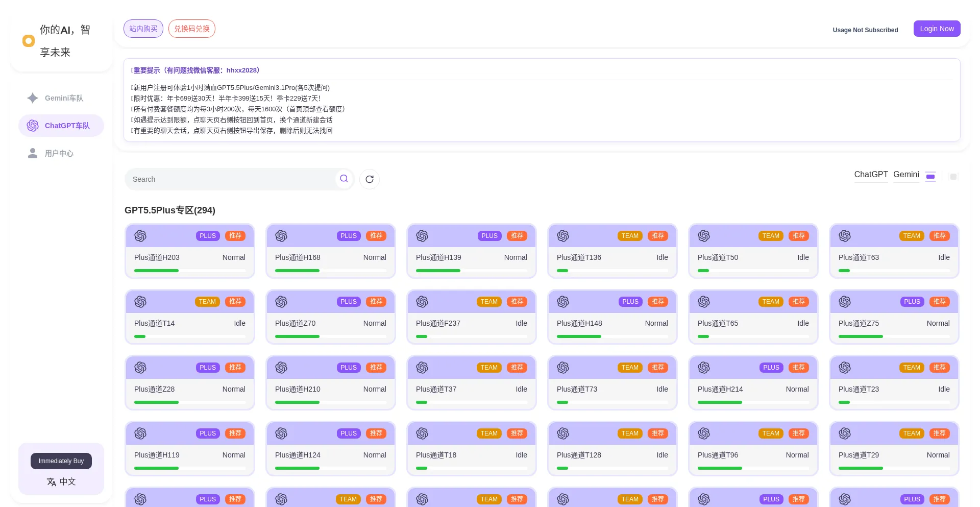Viewport: 980px width, 507px height.
Task: Click the Normal status on card H139
Action: 516,257
